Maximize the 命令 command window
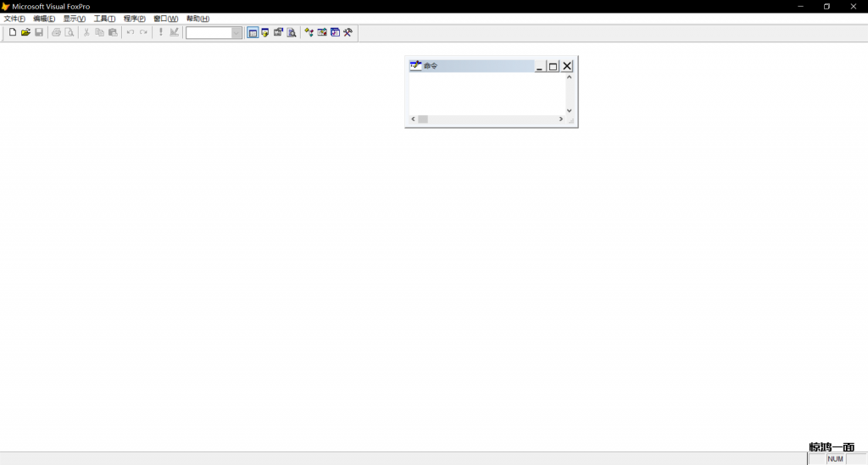The image size is (868, 465). [553, 66]
